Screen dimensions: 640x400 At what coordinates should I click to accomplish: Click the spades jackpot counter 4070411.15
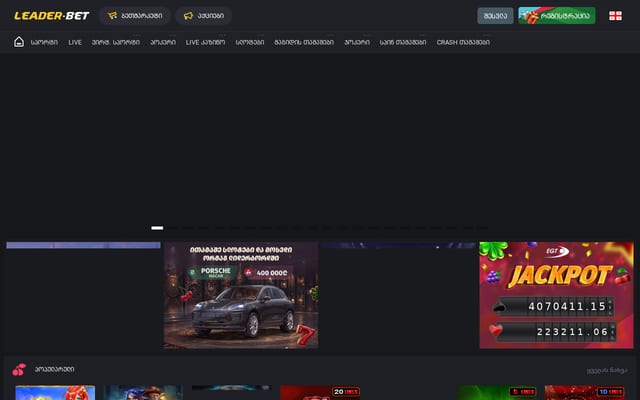553,307
